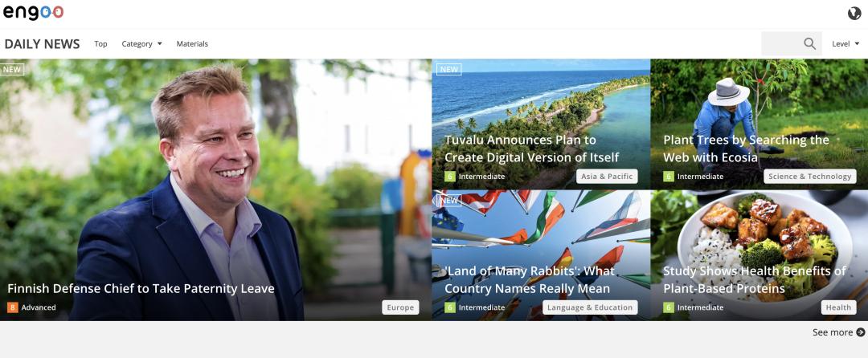Expand the Category dropdown

tap(141, 43)
